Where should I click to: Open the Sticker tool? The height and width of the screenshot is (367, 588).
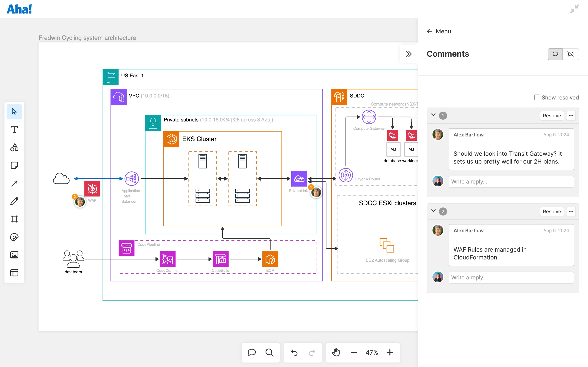(x=14, y=237)
